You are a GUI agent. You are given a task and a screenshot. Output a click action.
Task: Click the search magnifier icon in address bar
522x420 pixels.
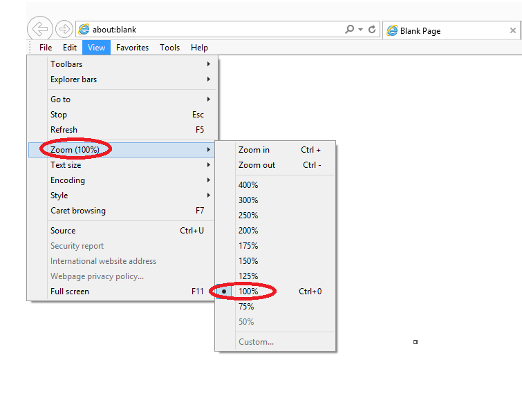click(x=349, y=29)
